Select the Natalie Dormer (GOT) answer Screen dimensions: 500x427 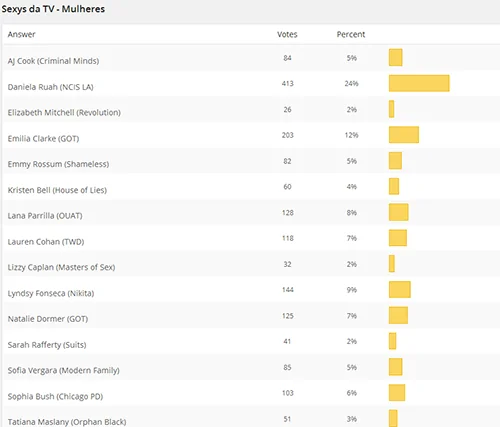(x=48, y=319)
